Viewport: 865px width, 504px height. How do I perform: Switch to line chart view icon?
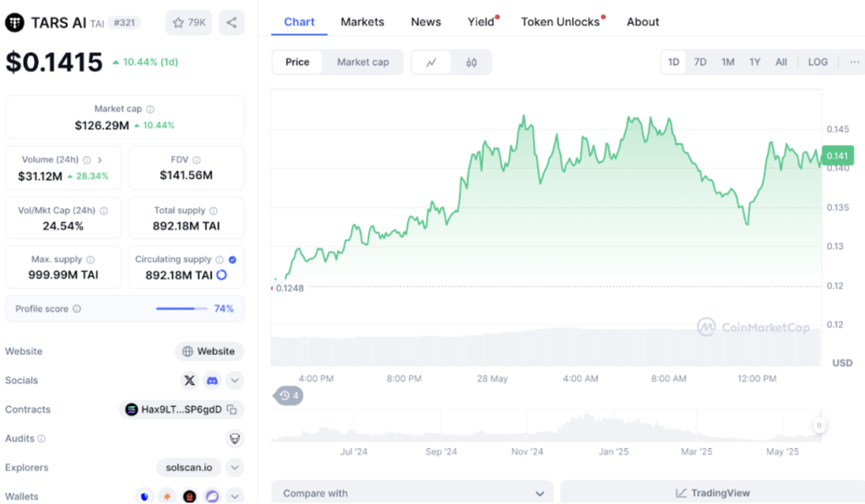coord(432,62)
